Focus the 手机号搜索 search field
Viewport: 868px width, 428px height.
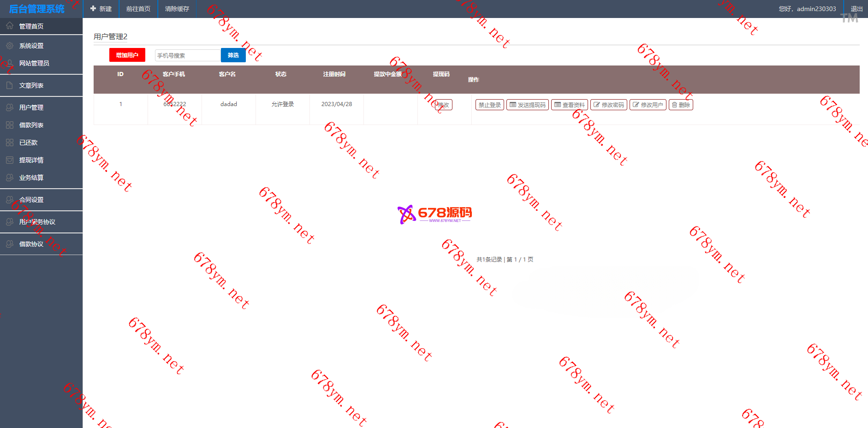tap(187, 55)
